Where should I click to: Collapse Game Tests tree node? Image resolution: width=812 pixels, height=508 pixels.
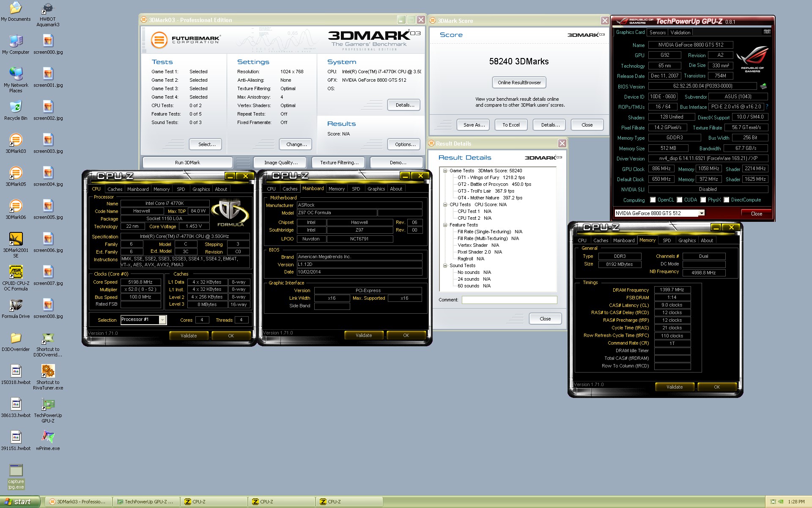click(445, 171)
